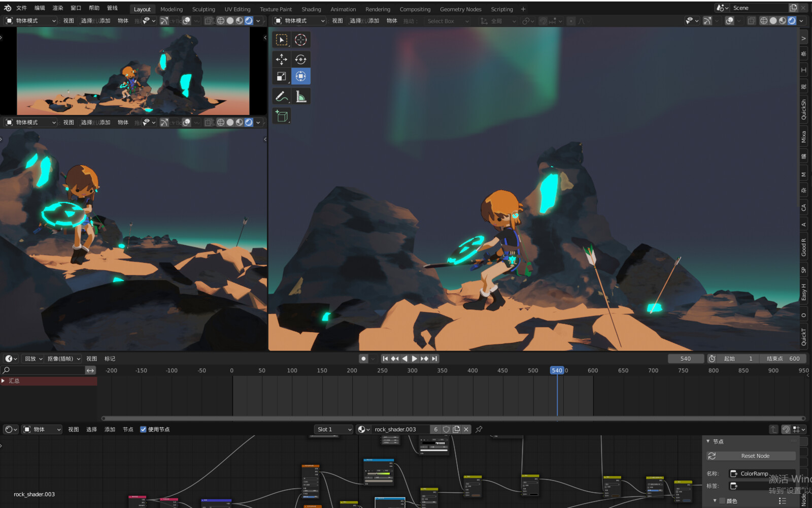Image resolution: width=812 pixels, height=508 pixels.
Task: Select the Select Box tool icon
Action: coord(282,40)
